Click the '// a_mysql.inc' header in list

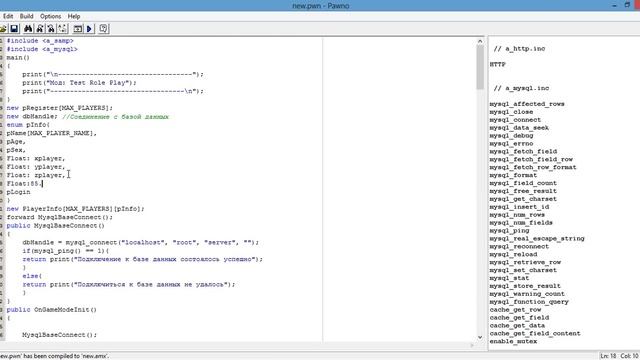521,88
